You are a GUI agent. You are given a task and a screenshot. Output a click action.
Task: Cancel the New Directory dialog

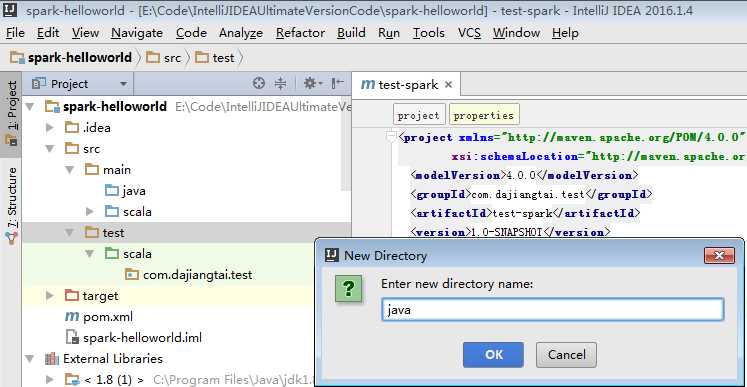coord(566,355)
